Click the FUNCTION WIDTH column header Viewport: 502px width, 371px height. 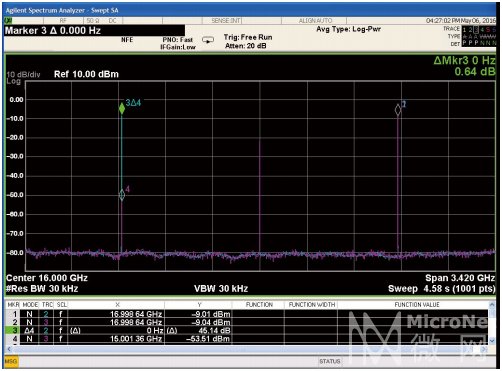pyautogui.click(x=312, y=305)
